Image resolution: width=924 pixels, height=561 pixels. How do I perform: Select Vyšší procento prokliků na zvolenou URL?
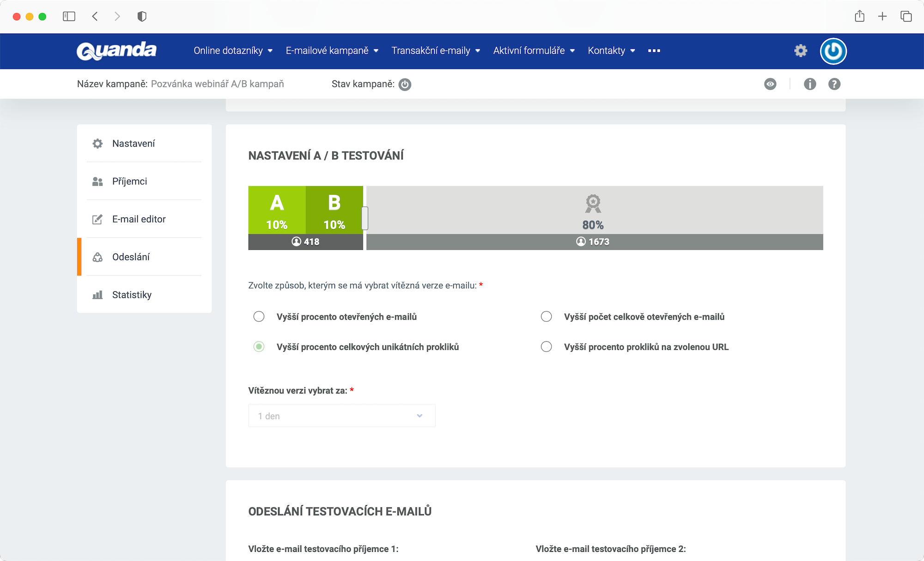click(547, 347)
